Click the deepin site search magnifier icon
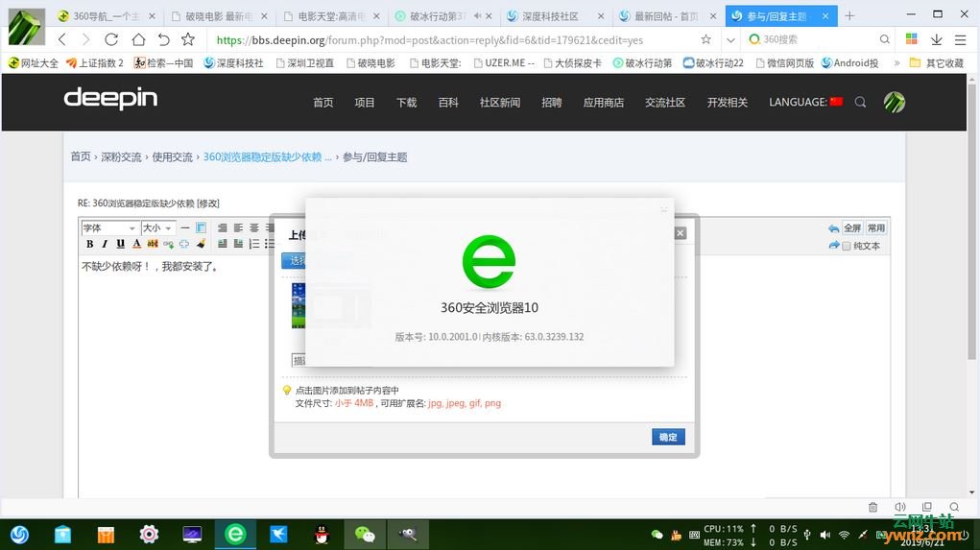The image size is (980, 550). [861, 102]
